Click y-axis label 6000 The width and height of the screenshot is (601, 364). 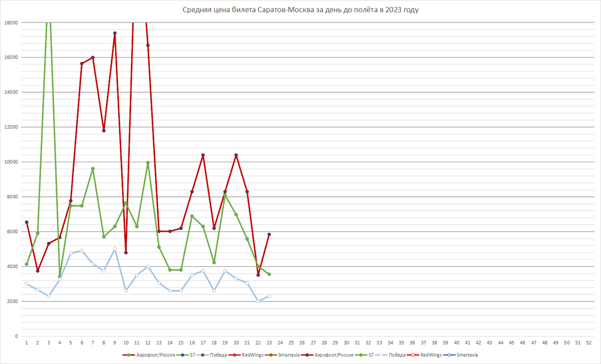13,231
